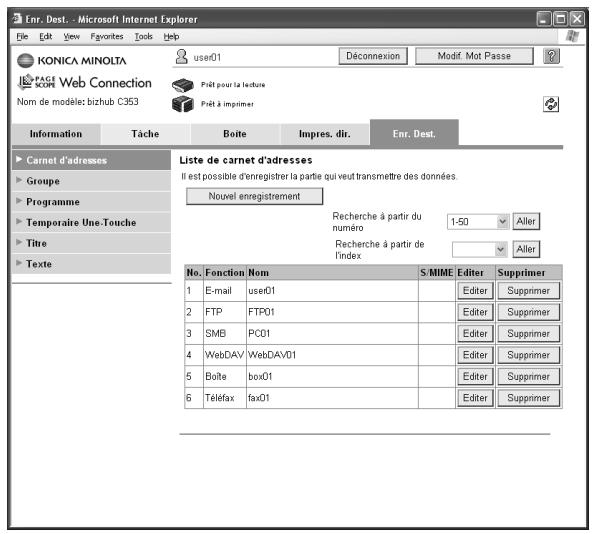Open the index search dropdown
Image resolution: width=595 pixels, height=534 pixels.
click(480, 249)
